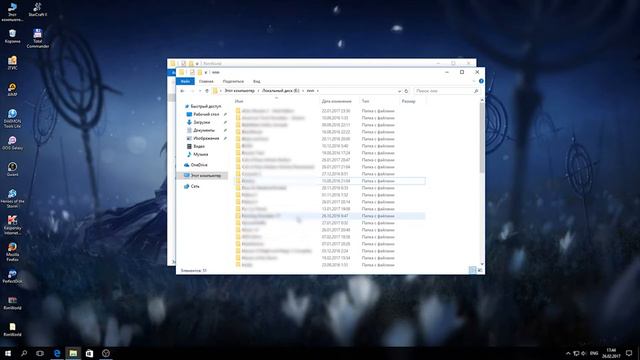Screen dimensions: 640x360
Task: Select File Explorer taskbar button
Action: [73, 353]
